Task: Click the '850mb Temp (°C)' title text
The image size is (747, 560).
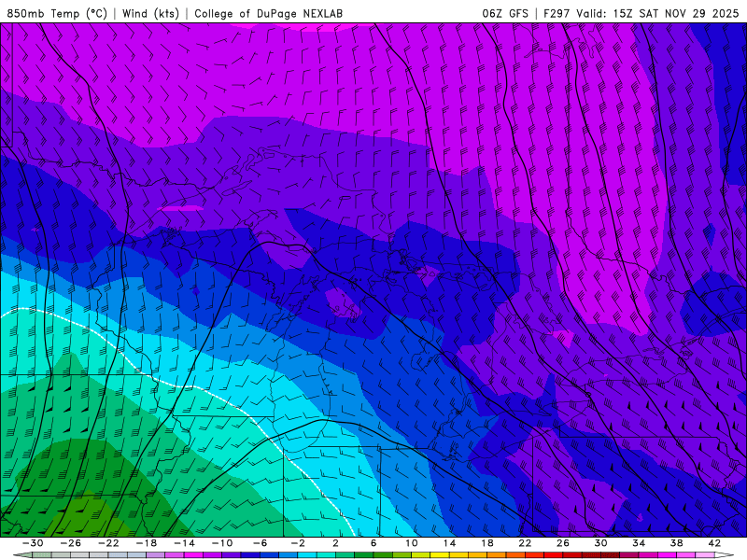Action: click(x=57, y=13)
